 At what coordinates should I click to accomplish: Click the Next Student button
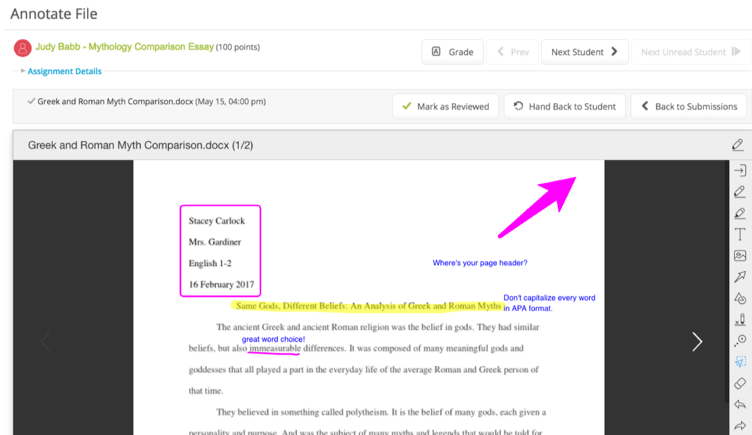pyautogui.click(x=584, y=52)
